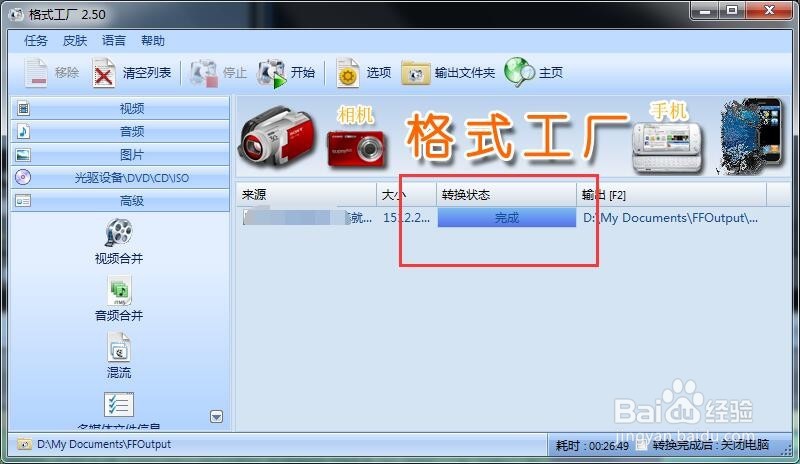The width and height of the screenshot is (800, 464).
Task: Click the Stop (停止) toolbar icon
Action: pos(204,73)
